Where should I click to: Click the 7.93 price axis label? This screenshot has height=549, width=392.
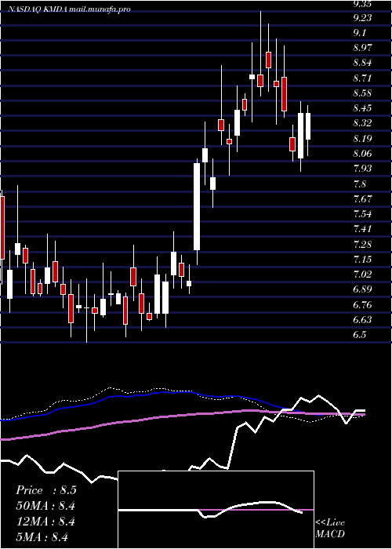pyautogui.click(x=362, y=169)
